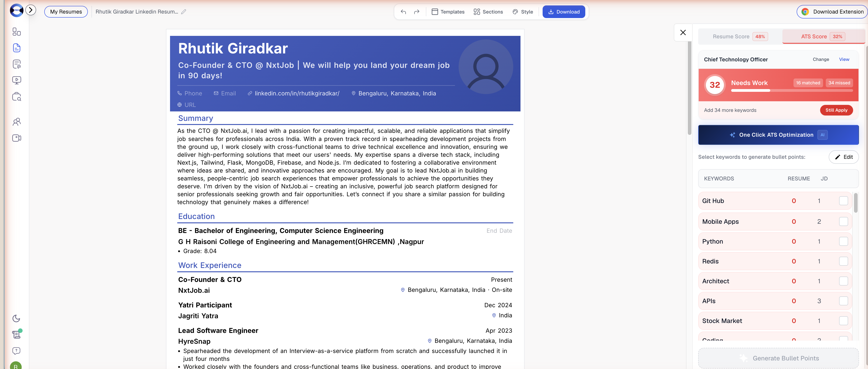This screenshot has height=369, width=868.
Task: Click the redo arrow icon
Action: (416, 12)
